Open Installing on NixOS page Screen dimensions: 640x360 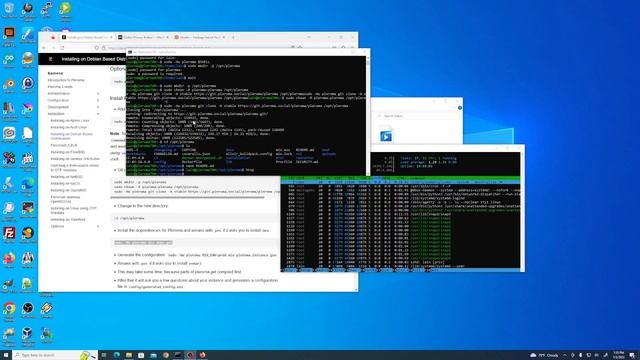(65, 184)
